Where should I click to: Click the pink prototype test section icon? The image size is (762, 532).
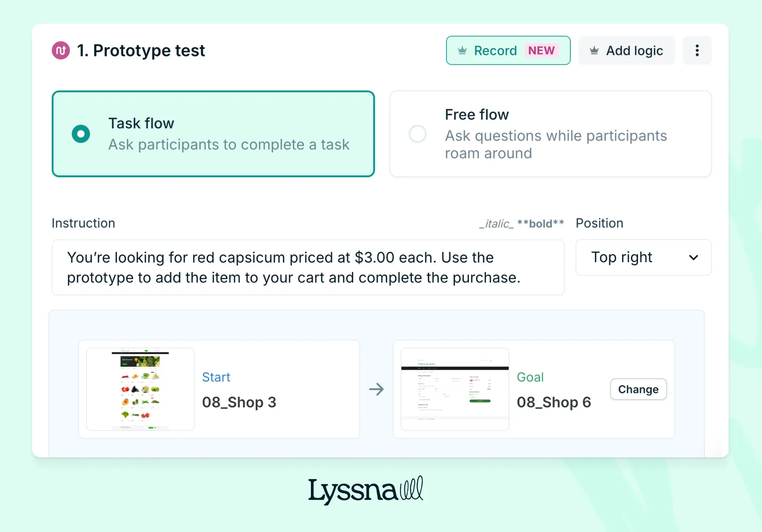click(x=61, y=50)
